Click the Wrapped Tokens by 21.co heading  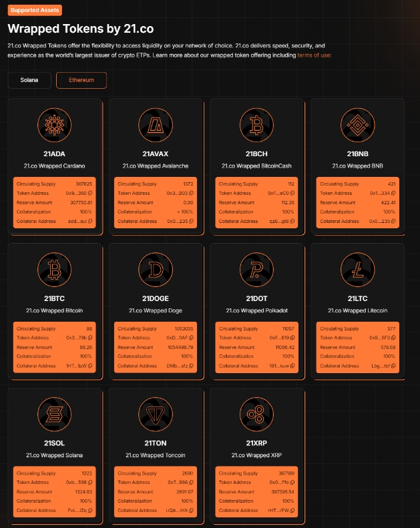pyautogui.click(x=81, y=29)
